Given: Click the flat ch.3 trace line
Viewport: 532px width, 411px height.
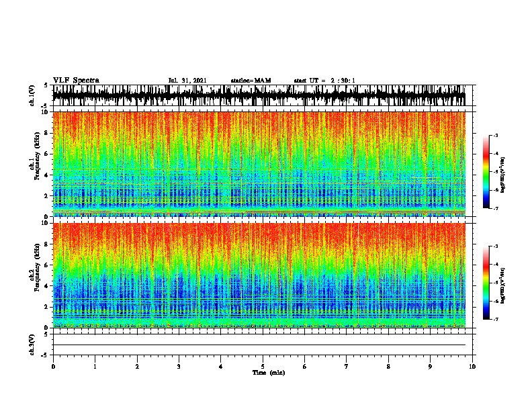Looking at the screenshot, I should coord(259,345).
